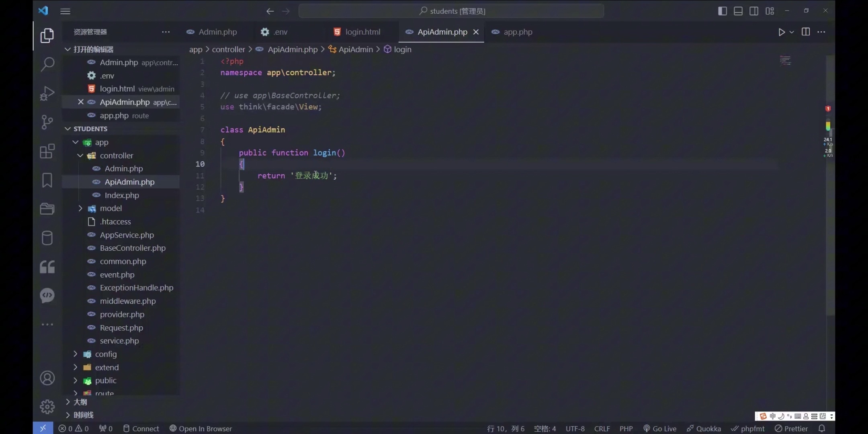Run the PHP file with the play button

[x=781, y=32]
